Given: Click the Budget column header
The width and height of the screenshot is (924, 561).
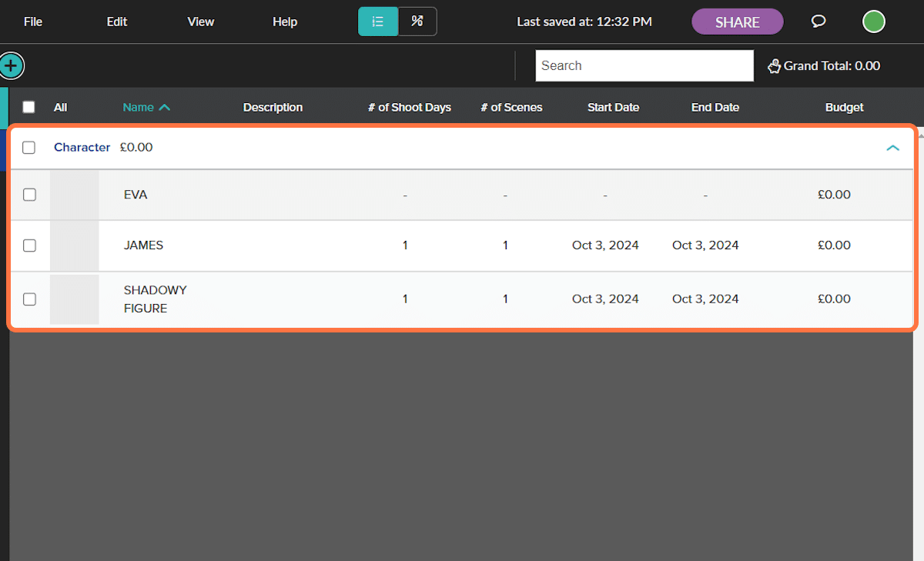Looking at the screenshot, I should (x=844, y=108).
